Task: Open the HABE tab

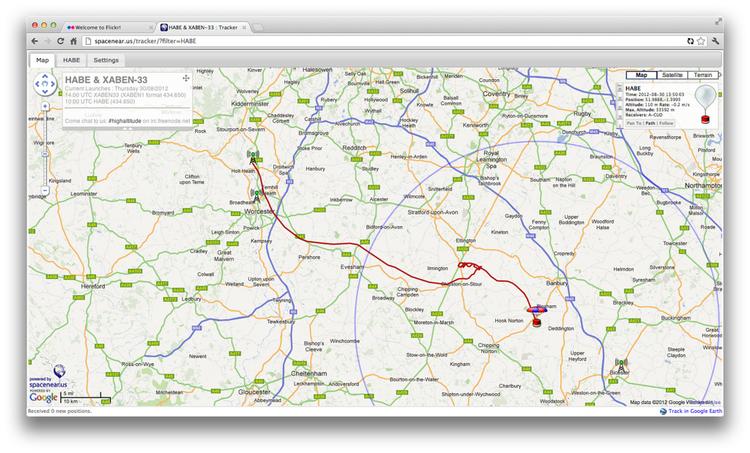Action: (71, 60)
